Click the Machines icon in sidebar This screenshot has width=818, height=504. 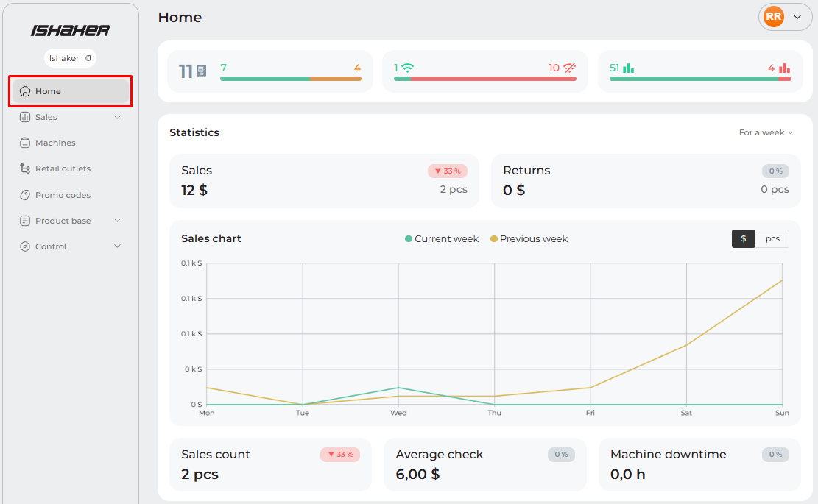pyautogui.click(x=25, y=143)
